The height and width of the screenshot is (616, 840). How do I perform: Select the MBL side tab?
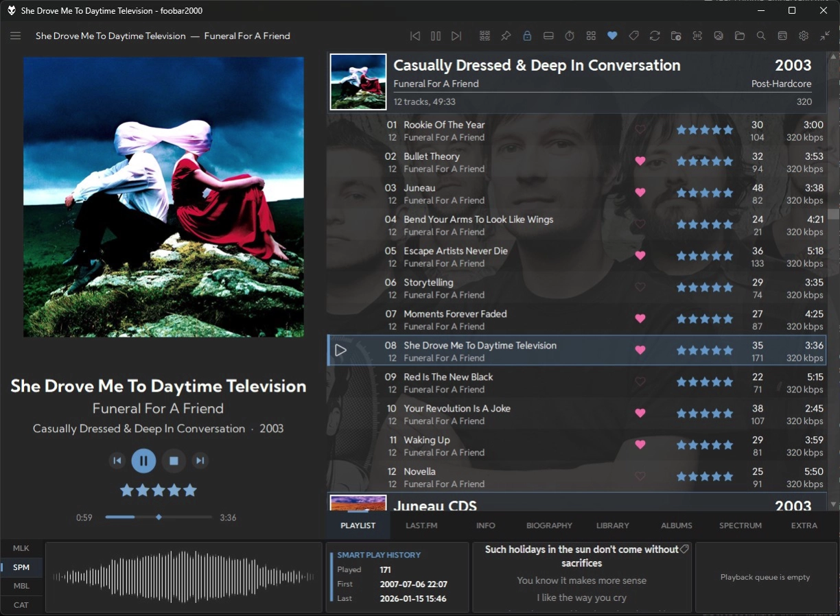(21, 586)
